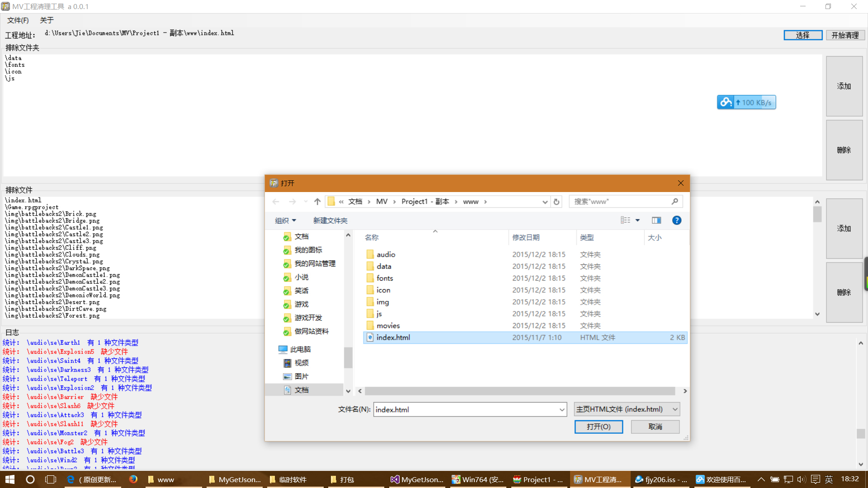Go up one folder level in Open dialog
868x488 pixels.
(317, 202)
